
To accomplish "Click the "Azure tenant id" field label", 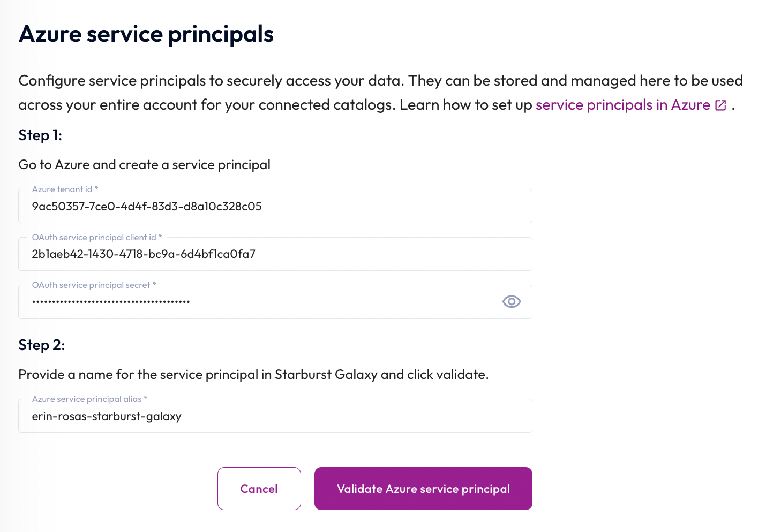I will tap(65, 189).
